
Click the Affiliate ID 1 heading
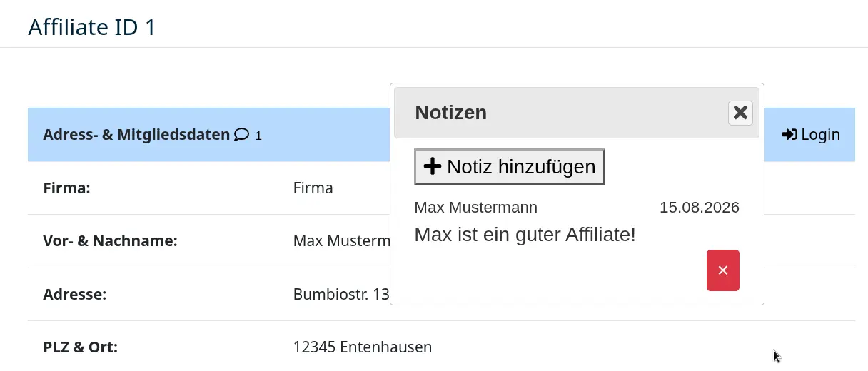[91, 27]
